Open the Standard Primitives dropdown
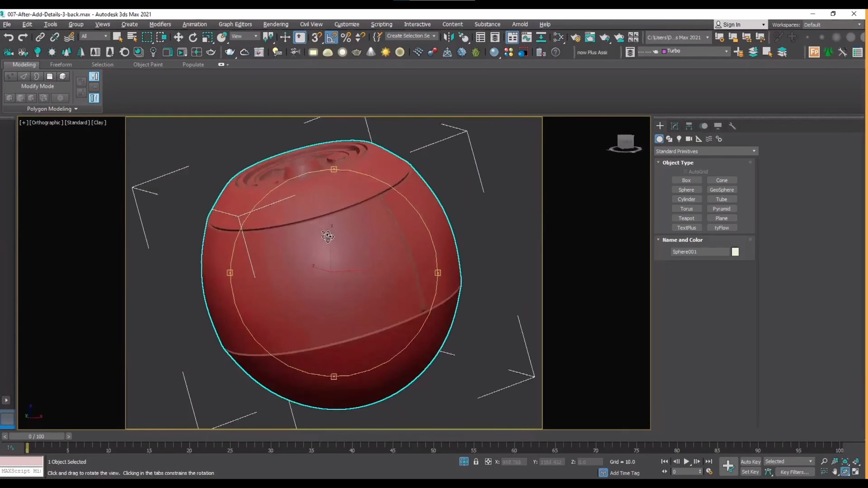This screenshot has width=868, height=488. pos(706,151)
